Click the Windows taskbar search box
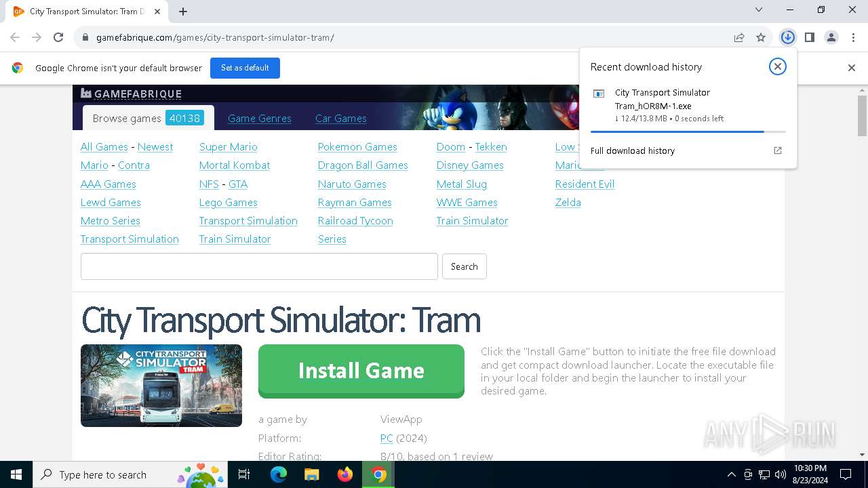Image resolution: width=868 pixels, height=488 pixels. (x=132, y=474)
